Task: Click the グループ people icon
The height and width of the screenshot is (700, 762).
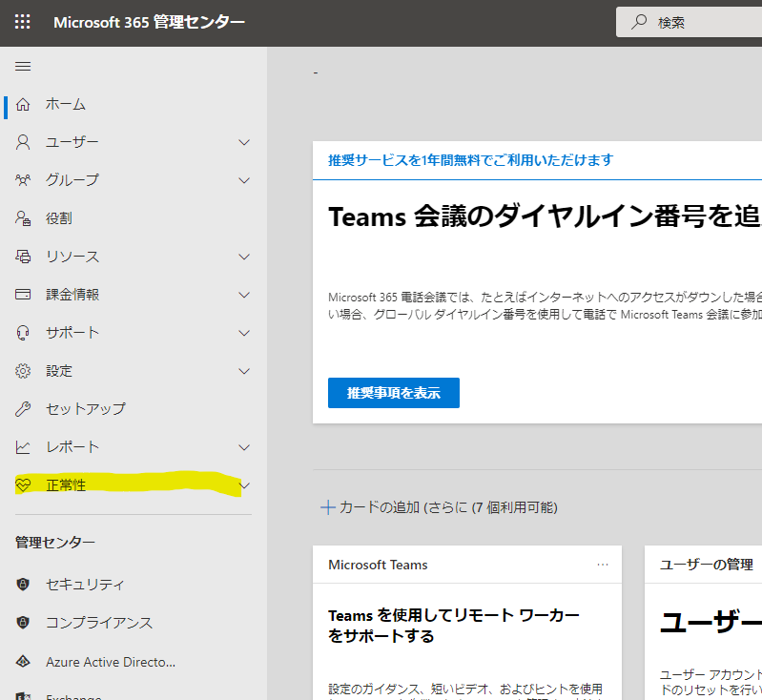Action: point(23,180)
